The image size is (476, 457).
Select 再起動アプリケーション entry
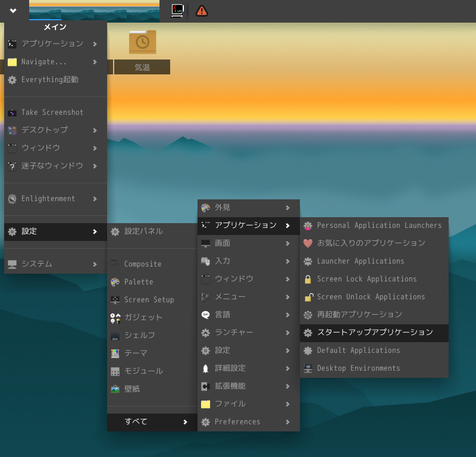click(x=374, y=315)
